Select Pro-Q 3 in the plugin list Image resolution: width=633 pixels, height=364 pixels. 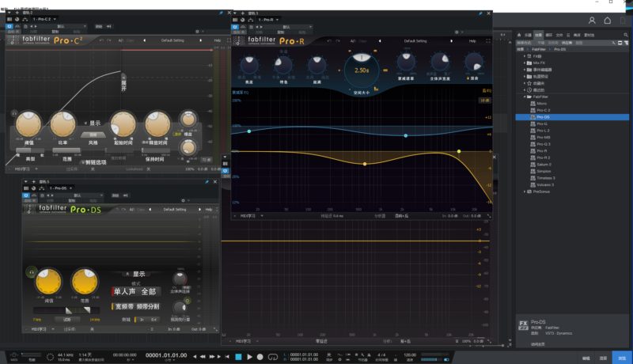[544, 144]
